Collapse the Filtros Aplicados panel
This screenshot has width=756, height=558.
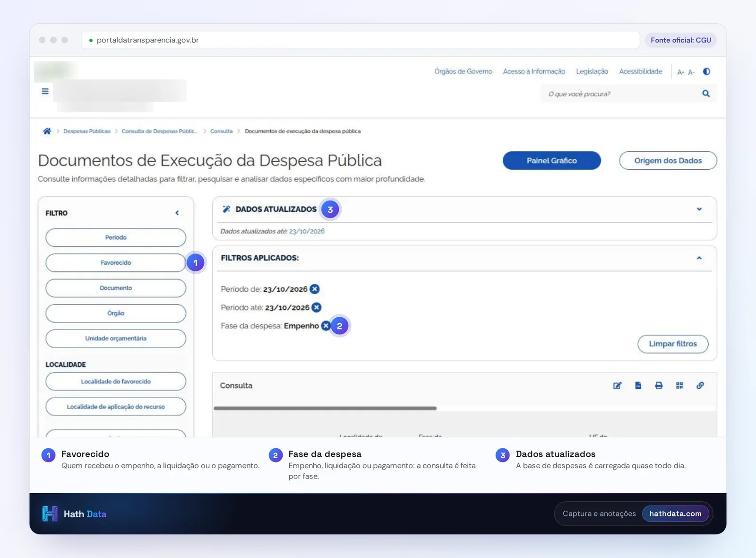pyautogui.click(x=699, y=258)
